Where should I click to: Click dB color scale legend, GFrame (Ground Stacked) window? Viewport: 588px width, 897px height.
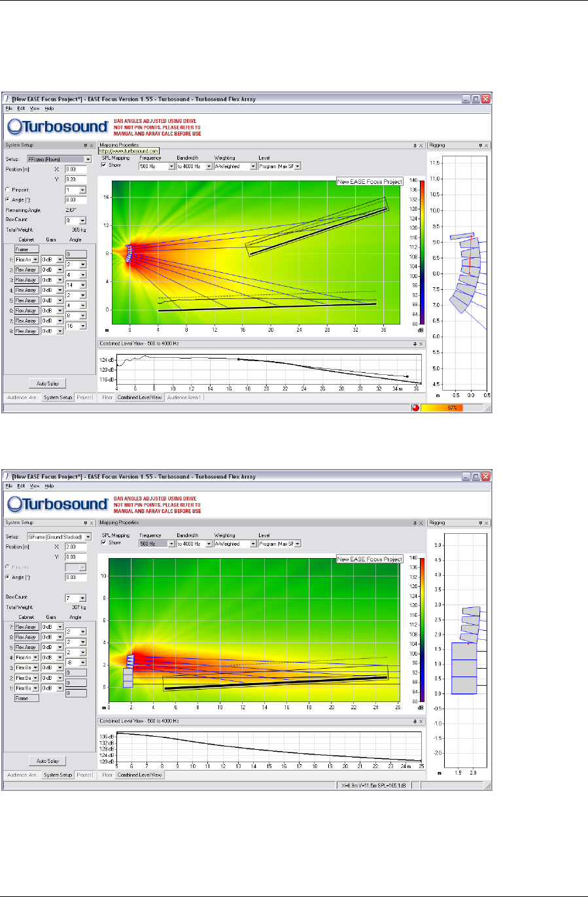point(422,630)
